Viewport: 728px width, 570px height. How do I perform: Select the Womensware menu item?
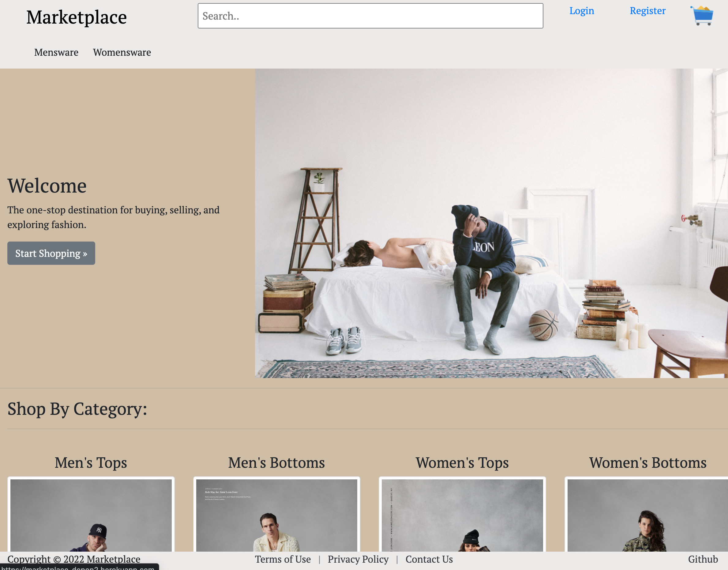tap(122, 52)
